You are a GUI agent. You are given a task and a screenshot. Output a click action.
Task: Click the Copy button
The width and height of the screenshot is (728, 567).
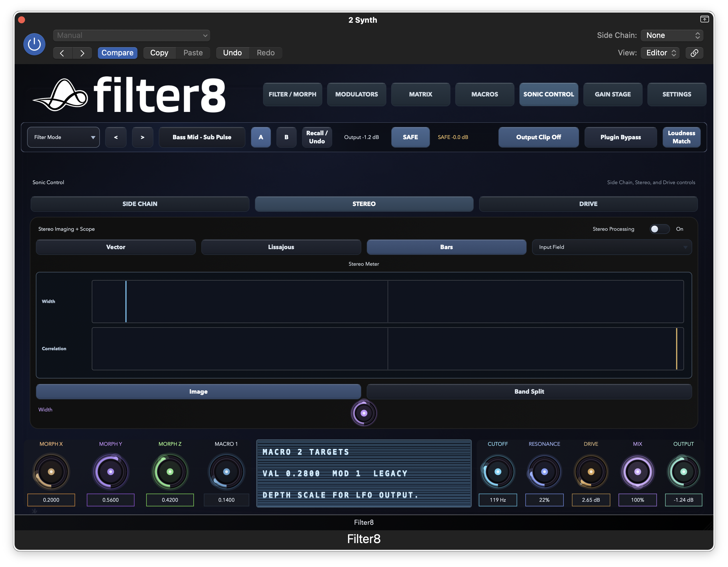[x=159, y=53]
